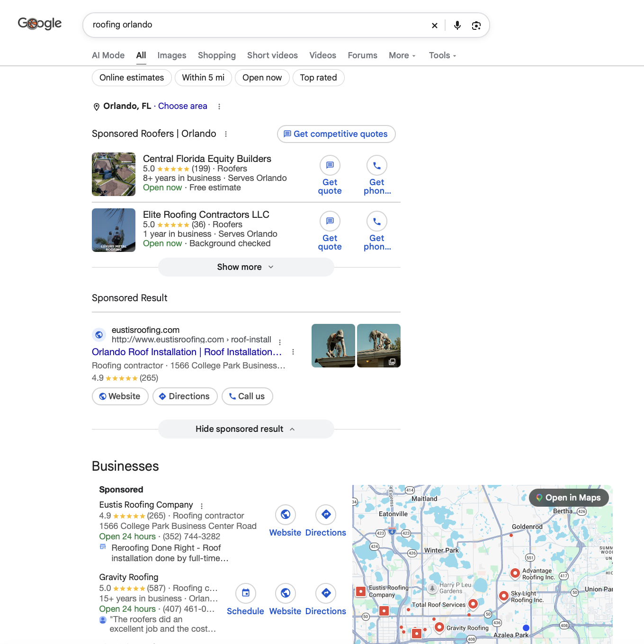The width and height of the screenshot is (644, 644).
Task: Toggle the Online estimates filter chip
Action: click(132, 78)
